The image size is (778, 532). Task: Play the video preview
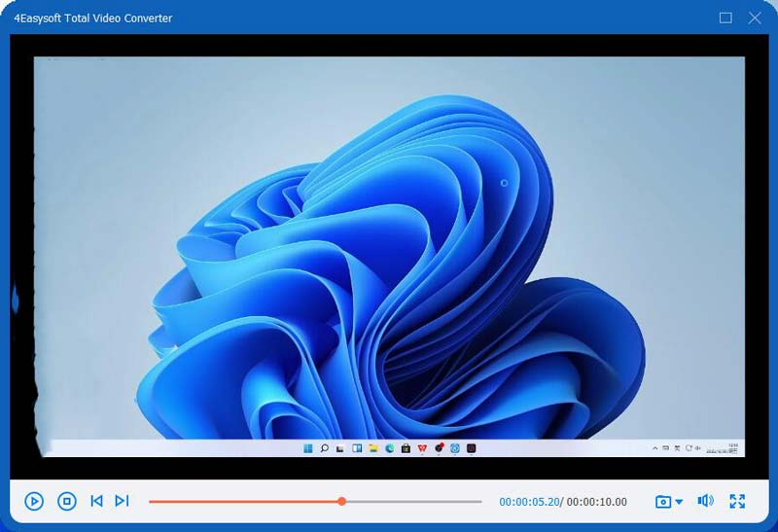click(x=34, y=501)
